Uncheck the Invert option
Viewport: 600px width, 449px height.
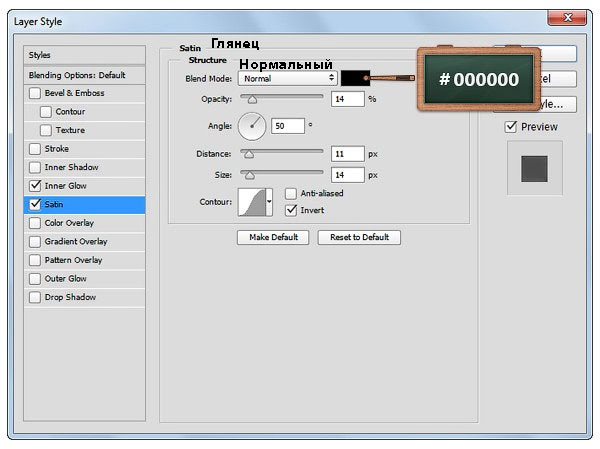tap(291, 210)
